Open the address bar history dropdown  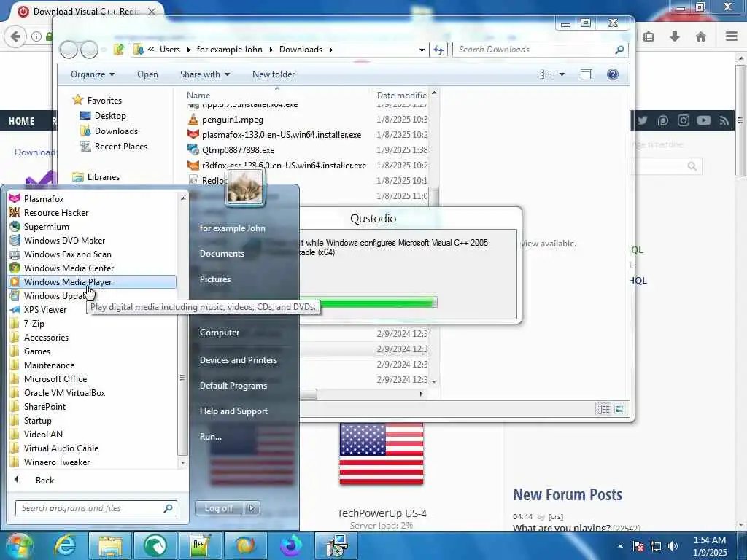pyautogui.click(x=422, y=50)
